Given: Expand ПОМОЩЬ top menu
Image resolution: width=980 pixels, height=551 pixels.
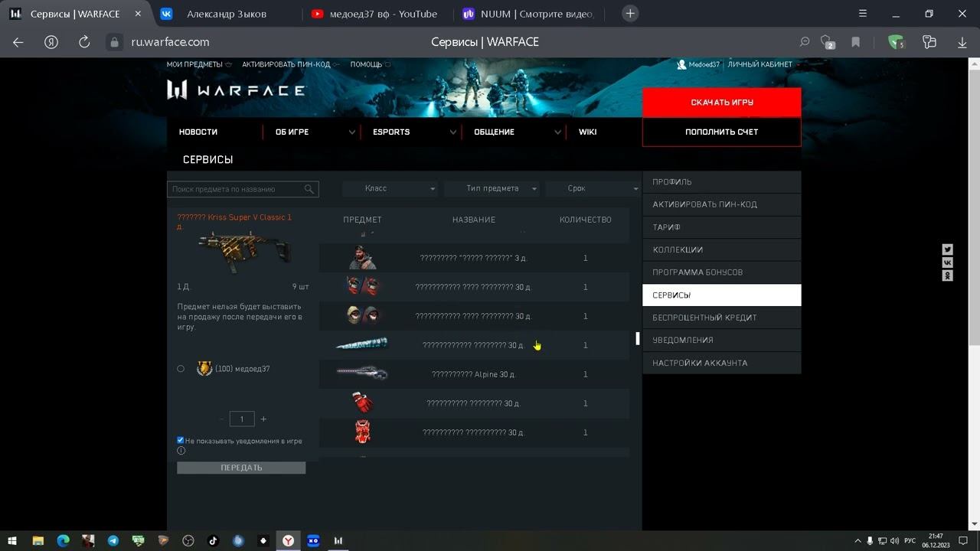Looking at the screenshot, I should 371,64.
